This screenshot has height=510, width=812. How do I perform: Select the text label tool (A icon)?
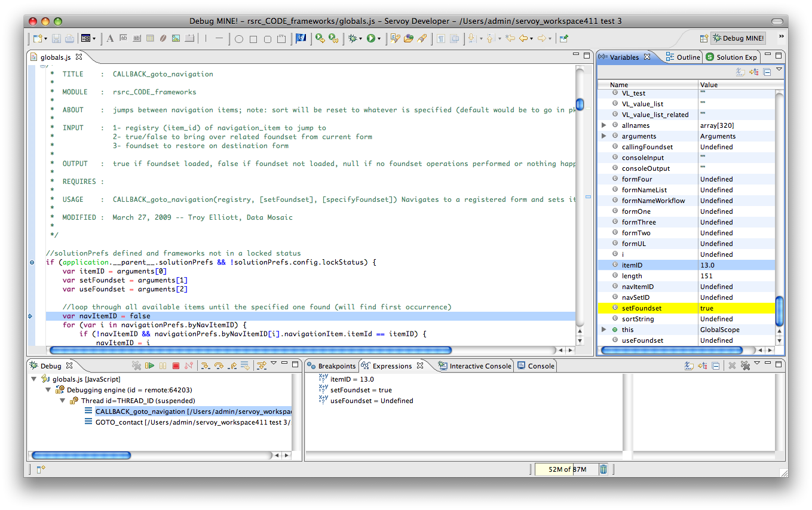(x=110, y=39)
